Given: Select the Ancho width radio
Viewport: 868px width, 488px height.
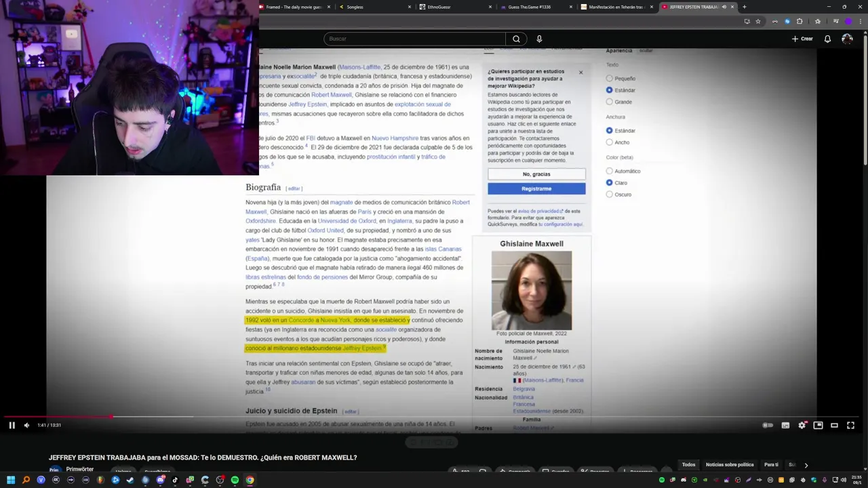Looking at the screenshot, I should click(609, 142).
